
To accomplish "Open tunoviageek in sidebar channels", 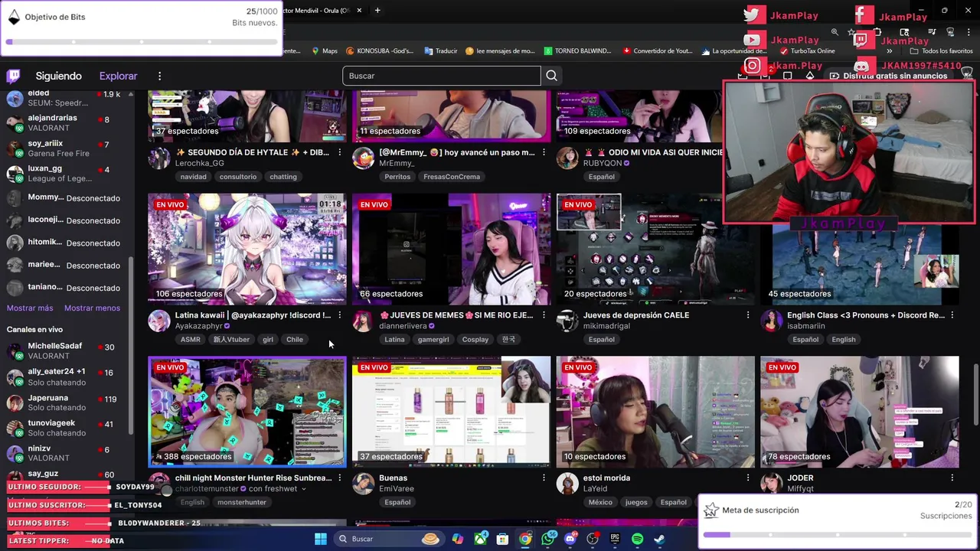I will (65, 428).
